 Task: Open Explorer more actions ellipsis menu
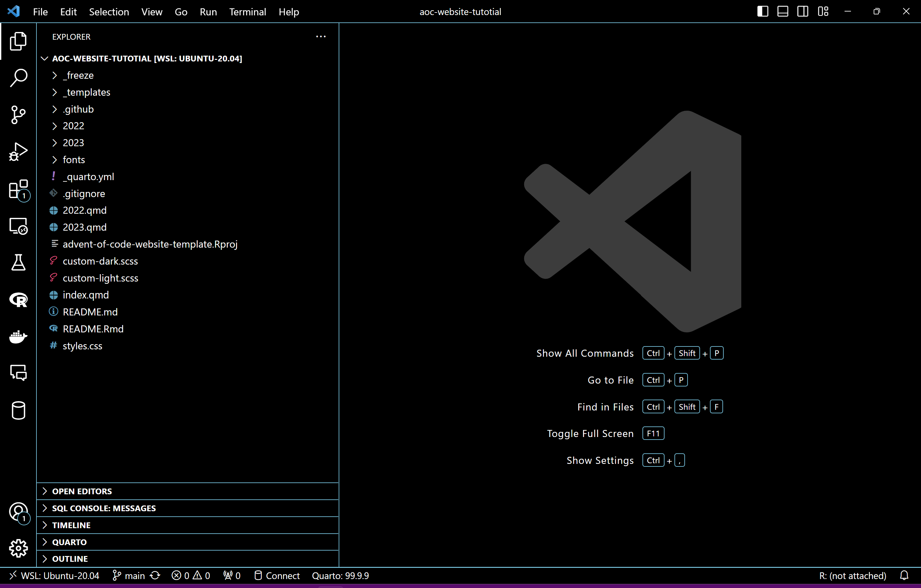pos(320,37)
